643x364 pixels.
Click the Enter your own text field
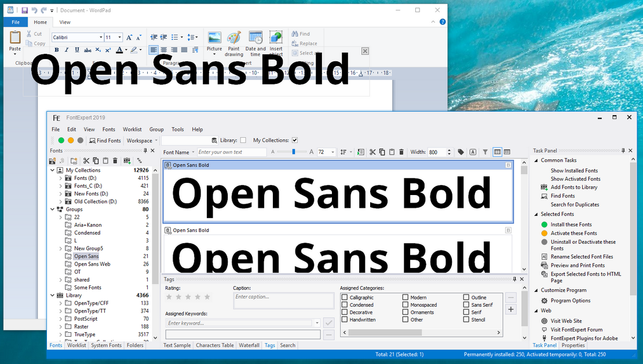tap(232, 152)
